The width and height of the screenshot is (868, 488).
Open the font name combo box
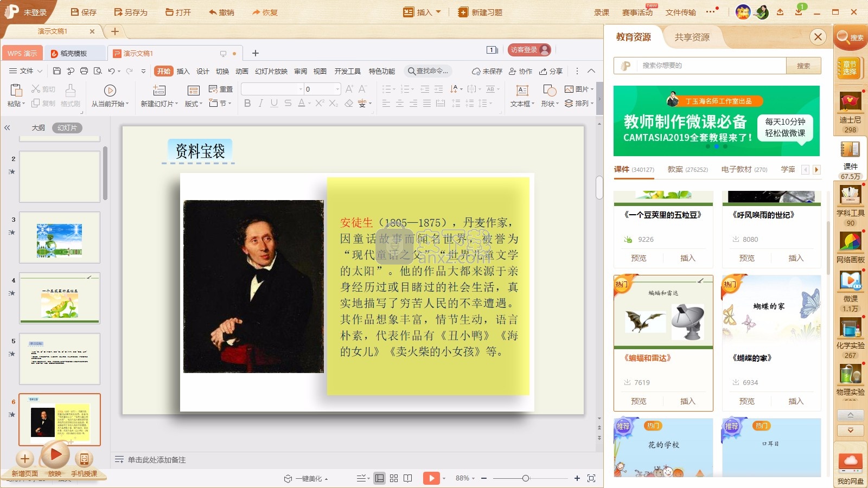(x=272, y=89)
